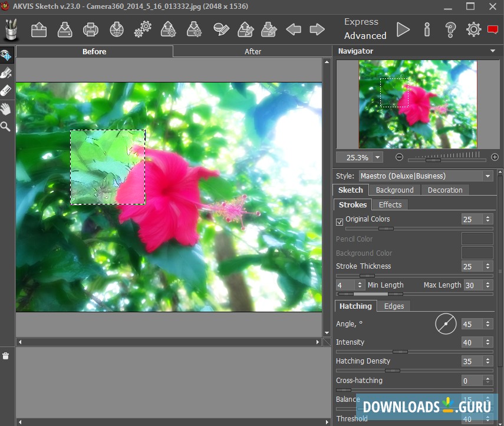Click the Undo left arrow icon
The height and width of the screenshot is (426, 504).
coord(294,29)
